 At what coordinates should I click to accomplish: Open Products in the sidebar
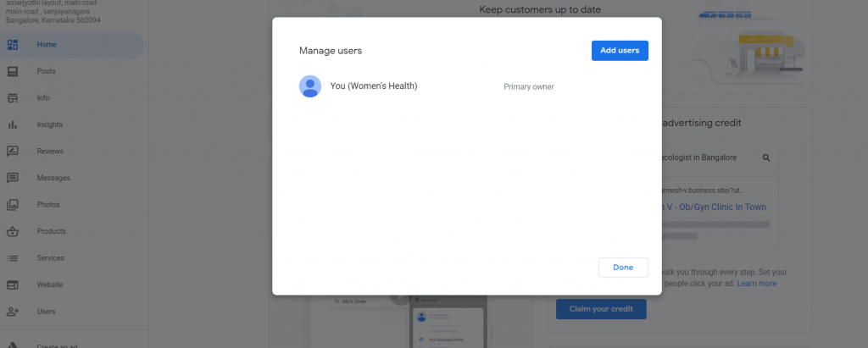click(x=72, y=231)
